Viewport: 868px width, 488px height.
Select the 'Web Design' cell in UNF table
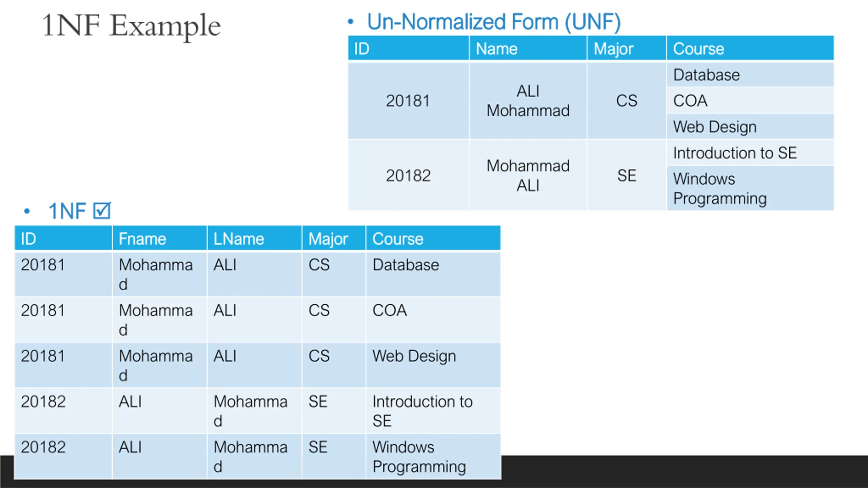click(x=750, y=127)
